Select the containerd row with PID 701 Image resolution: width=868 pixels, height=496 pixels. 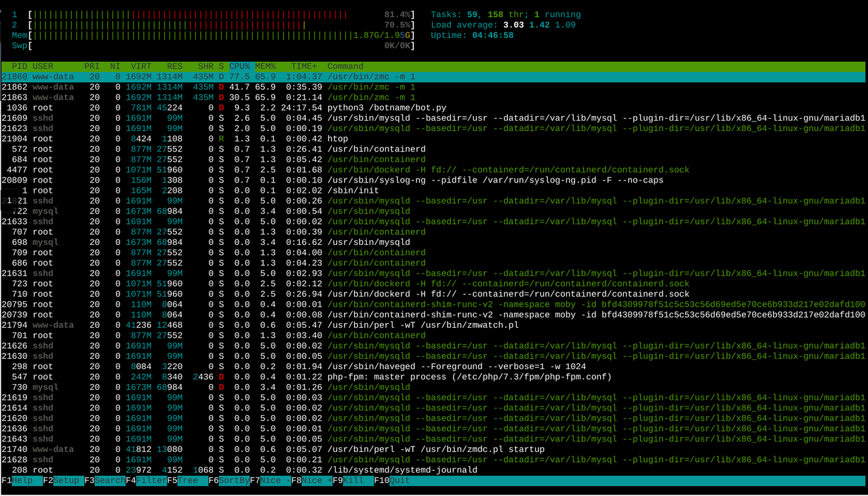(434, 335)
